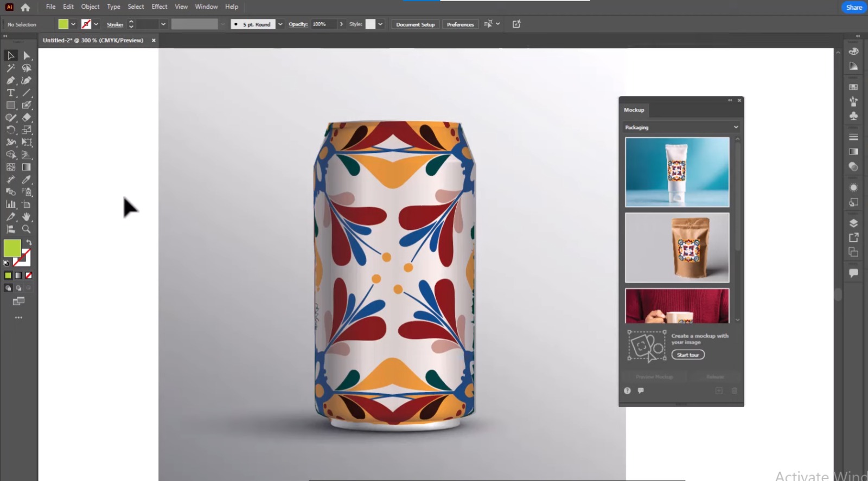
Task: Switch to the Mockup panel tab
Action: click(x=634, y=110)
